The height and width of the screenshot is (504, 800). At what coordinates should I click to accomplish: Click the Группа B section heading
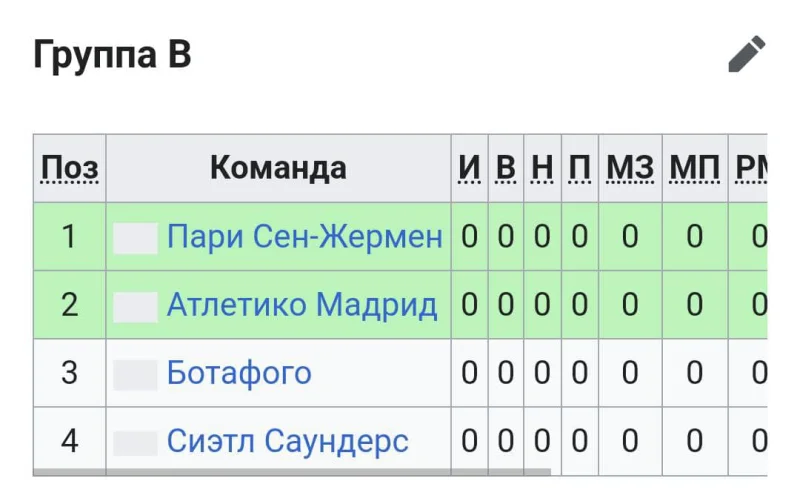pyautogui.click(x=112, y=54)
